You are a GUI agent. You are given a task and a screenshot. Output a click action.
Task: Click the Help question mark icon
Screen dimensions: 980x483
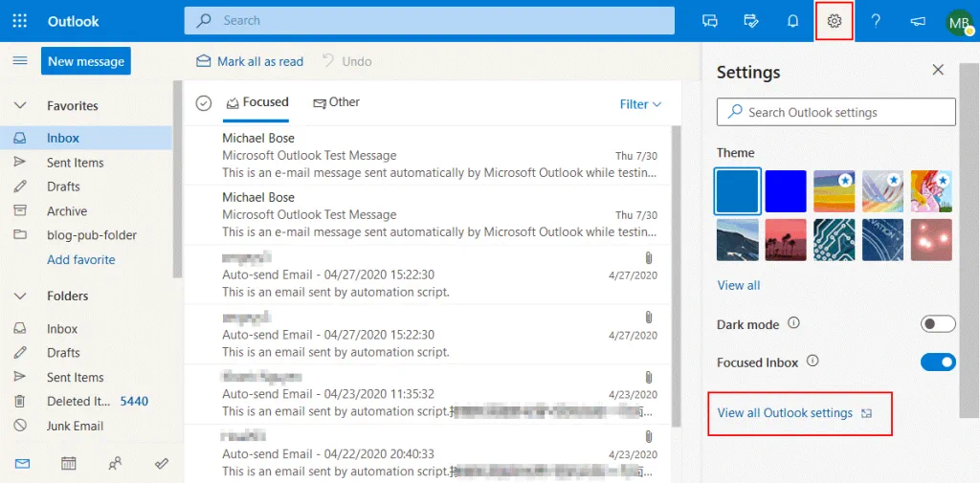875,21
